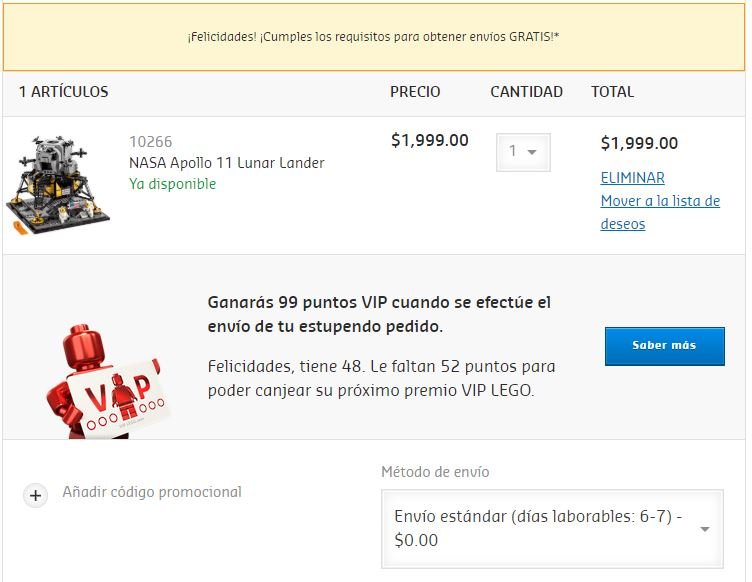Open the Apollo 11 Lunar Lander thumbnail
The width and height of the screenshot is (752, 582).
point(58,185)
